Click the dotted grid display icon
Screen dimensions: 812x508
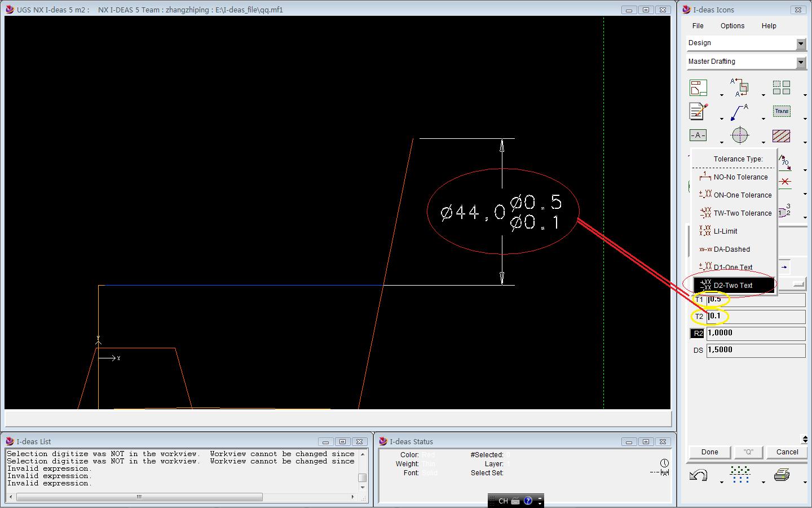click(740, 475)
